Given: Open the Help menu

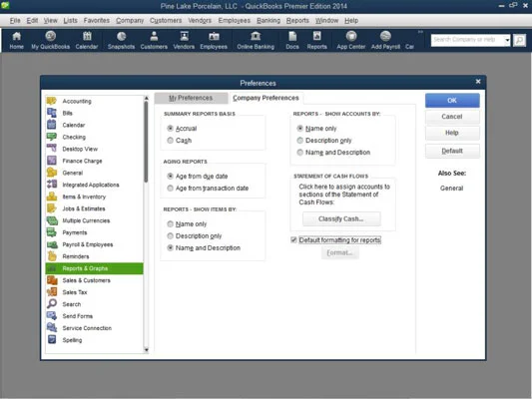Looking at the screenshot, I should tap(351, 20).
